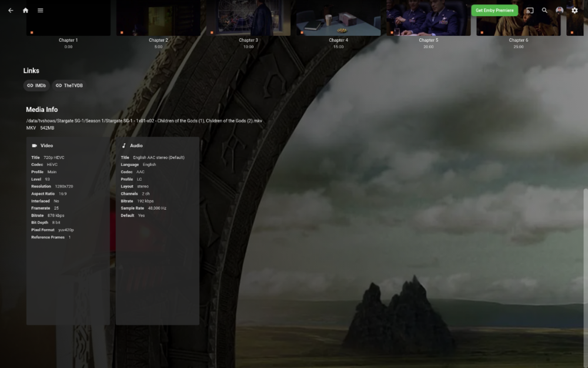Open the IMDb page for this episode

coord(36,85)
